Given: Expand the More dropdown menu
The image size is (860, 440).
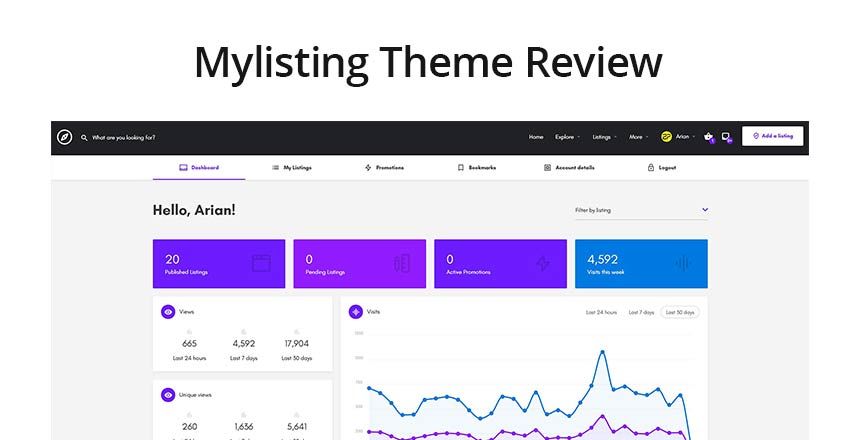Looking at the screenshot, I should click(x=638, y=137).
